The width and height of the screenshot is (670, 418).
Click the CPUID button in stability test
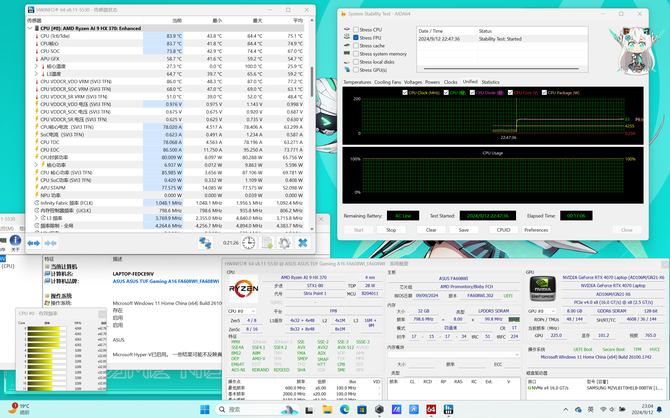pyautogui.click(x=503, y=230)
